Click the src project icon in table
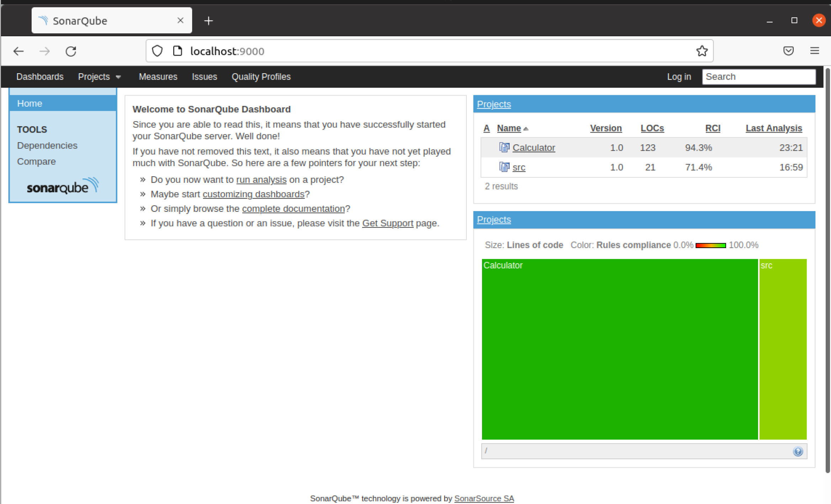831x504 pixels. point(504,167)
